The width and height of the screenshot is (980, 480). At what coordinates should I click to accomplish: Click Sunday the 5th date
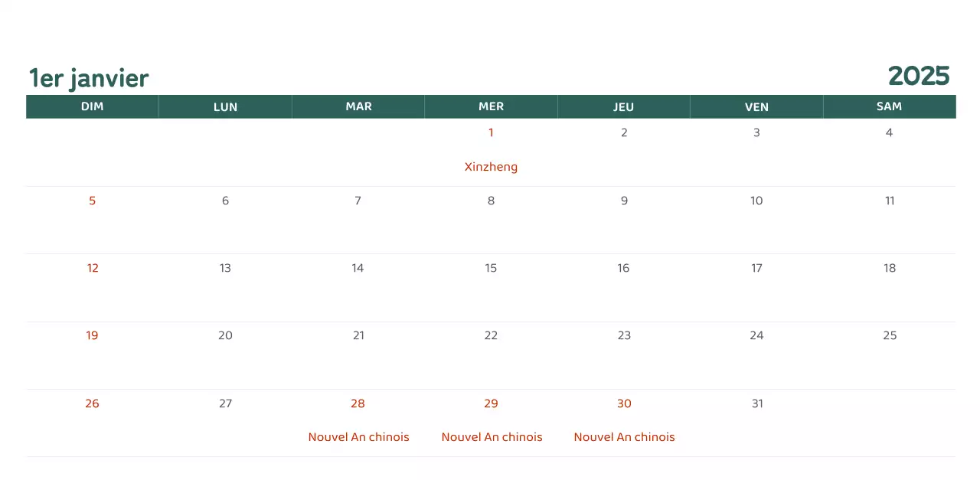(x=92, y=201)
